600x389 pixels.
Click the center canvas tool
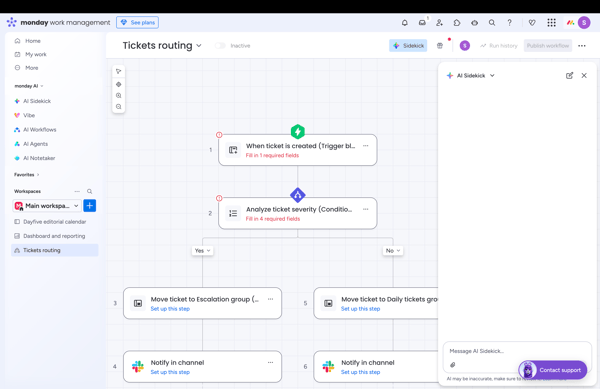(119, 85)
